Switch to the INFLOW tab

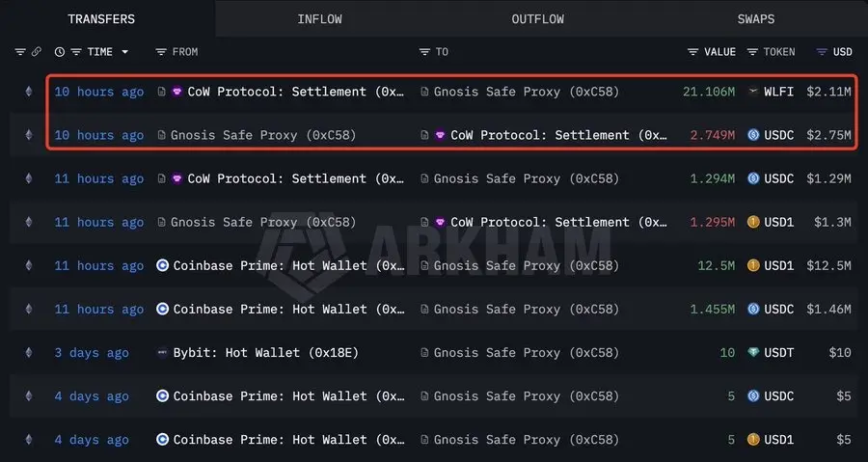pyautogui.click(x=319, y=19)
